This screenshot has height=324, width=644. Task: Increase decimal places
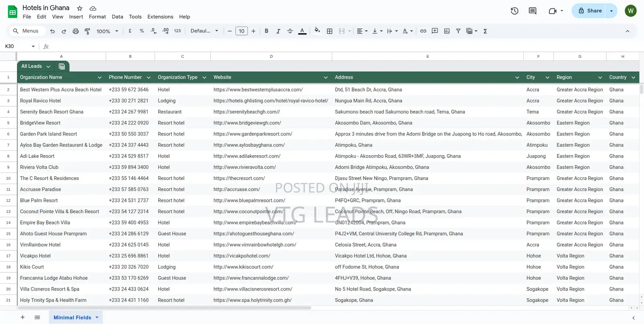click(x=165, y=31)
